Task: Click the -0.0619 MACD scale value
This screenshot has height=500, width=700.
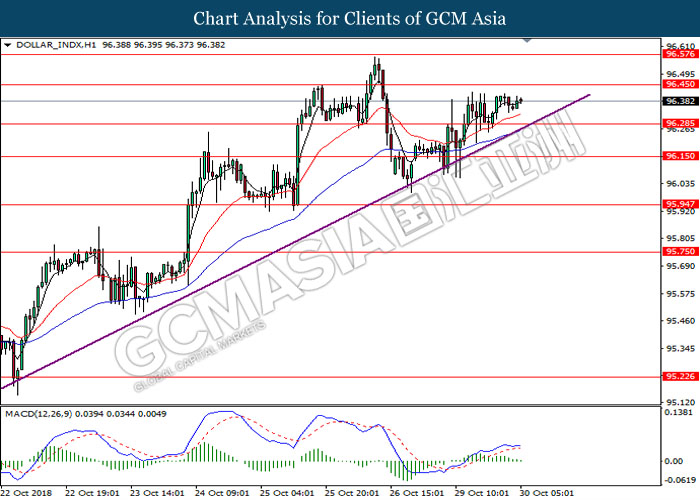Action: pos(680,480)
